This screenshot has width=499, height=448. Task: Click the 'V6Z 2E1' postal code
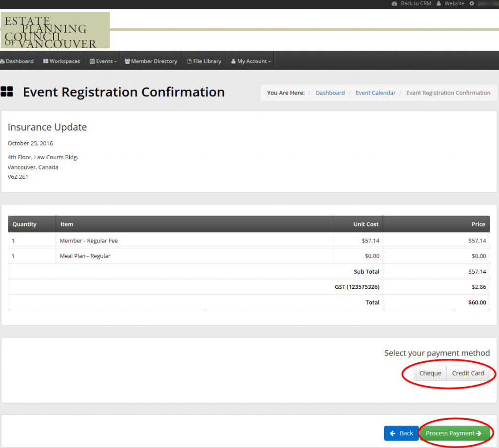coord(18,177)
